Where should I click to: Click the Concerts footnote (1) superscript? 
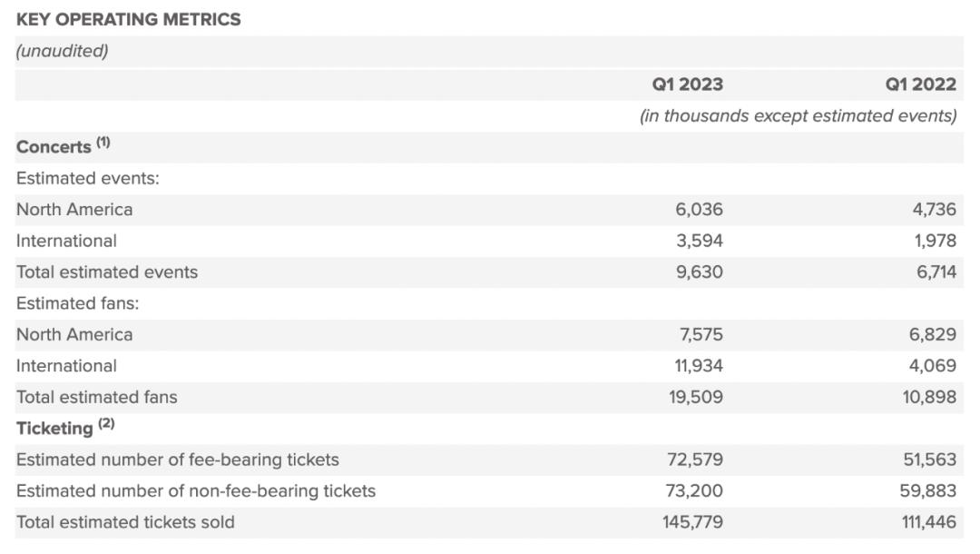(x=103, y=142)
